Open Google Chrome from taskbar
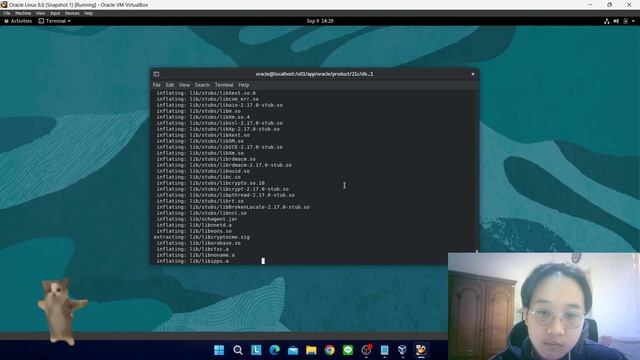This screenshot has width=640, height=360. 329,350
